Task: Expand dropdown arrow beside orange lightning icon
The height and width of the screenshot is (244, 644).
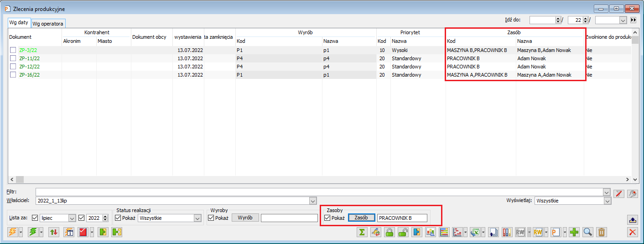Action: pyautogui.click(x=21, y=232)
